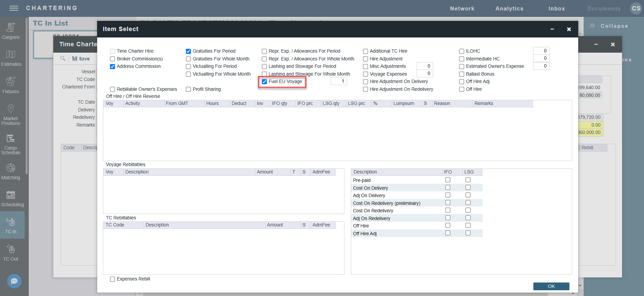Go to Fixtures in the sidebar
Image resolution: width=644 pixels, height=296 pixels.
point(11,85)
